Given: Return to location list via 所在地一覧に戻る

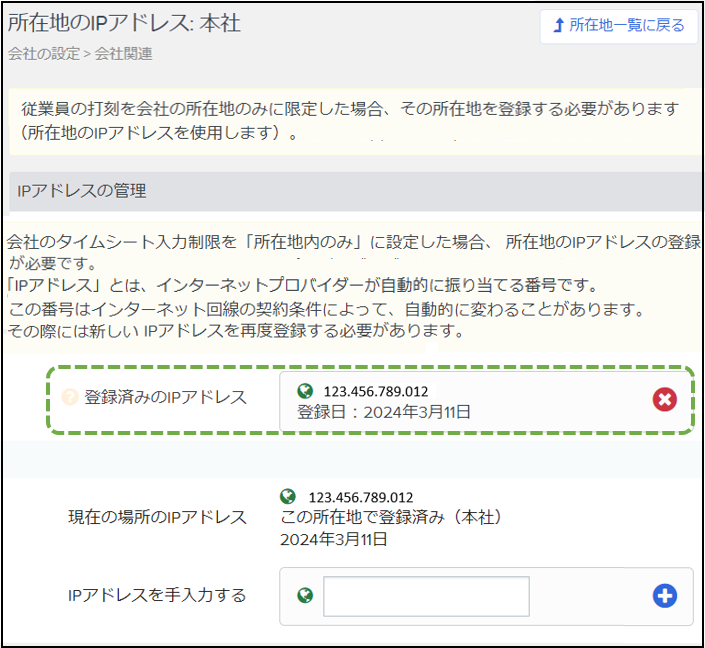Looking at the screenshot, I should [x=619, y=27].
